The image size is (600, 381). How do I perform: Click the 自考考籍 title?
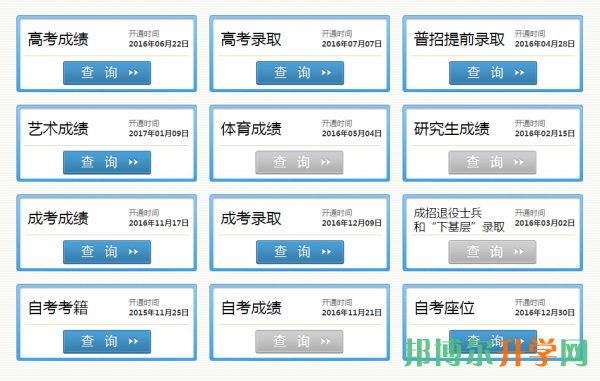(58, 308)
